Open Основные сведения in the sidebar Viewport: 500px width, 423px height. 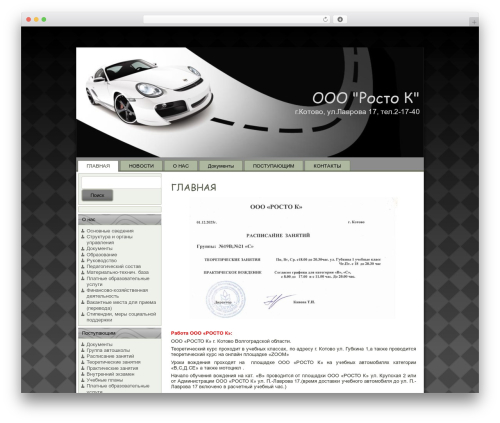tap(110, 231)
